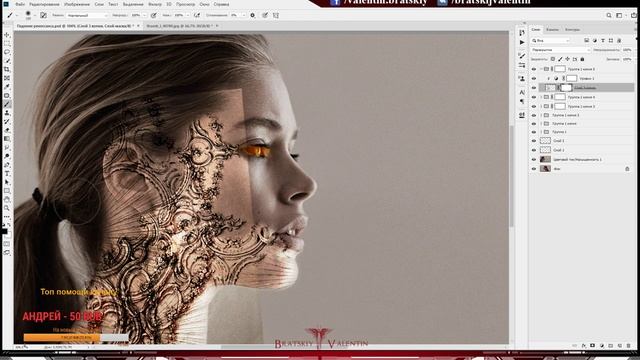Image resolution: width=640 pixels, height=360 pixels.
Task: Select the Brush tool in the toolbox
Action: coord(7,104)
